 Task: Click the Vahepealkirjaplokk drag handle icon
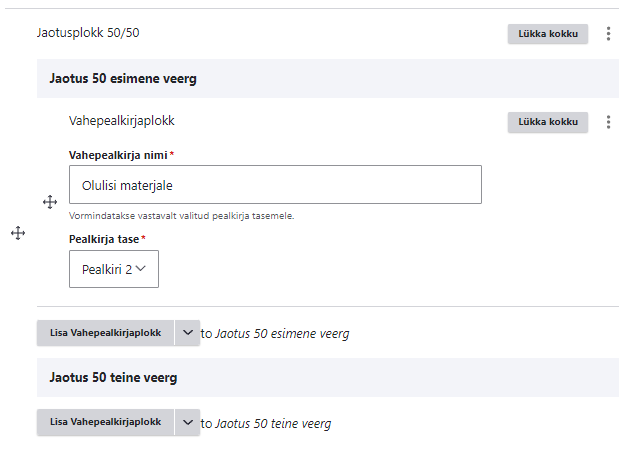point(50,202)
